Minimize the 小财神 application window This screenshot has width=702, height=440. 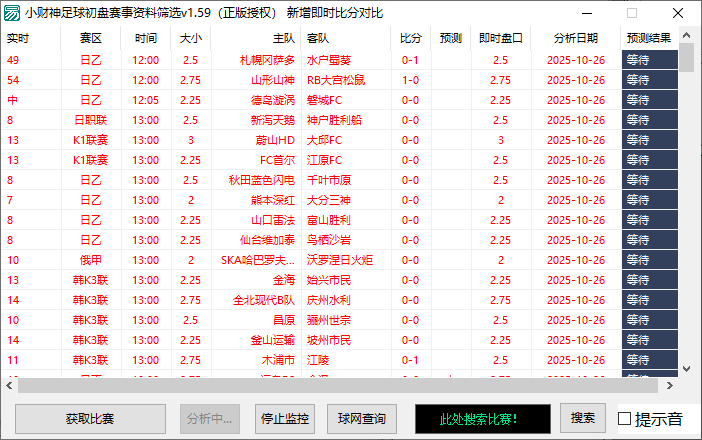pyautogui.click(x=589, y=13)
